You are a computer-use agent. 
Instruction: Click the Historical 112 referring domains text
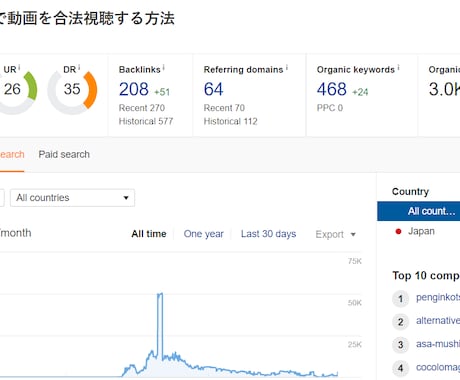(x=230, y=121)
